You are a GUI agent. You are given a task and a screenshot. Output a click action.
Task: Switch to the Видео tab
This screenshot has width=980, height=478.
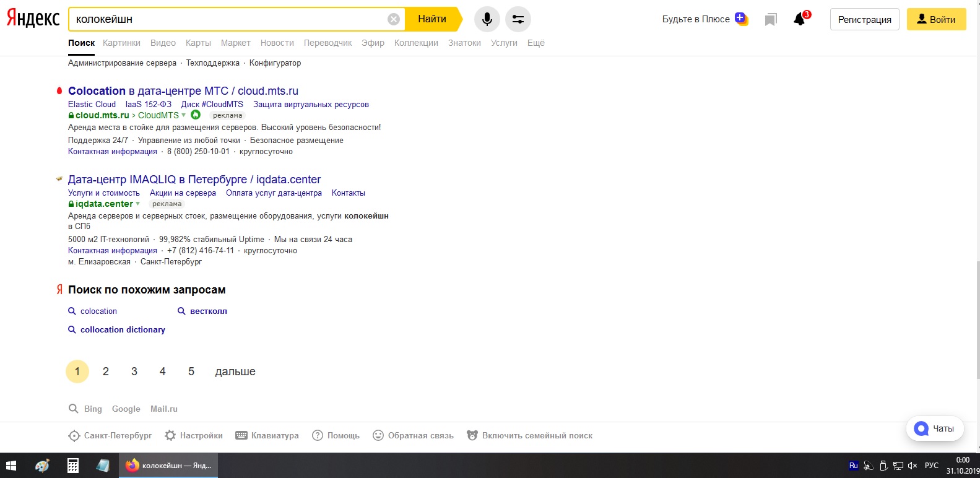[x=163, y=43]
